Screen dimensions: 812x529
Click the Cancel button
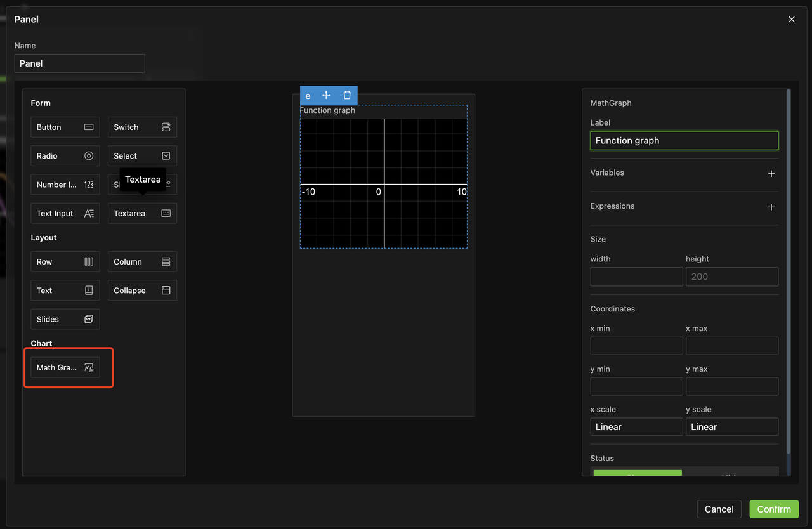click(719, 509)
